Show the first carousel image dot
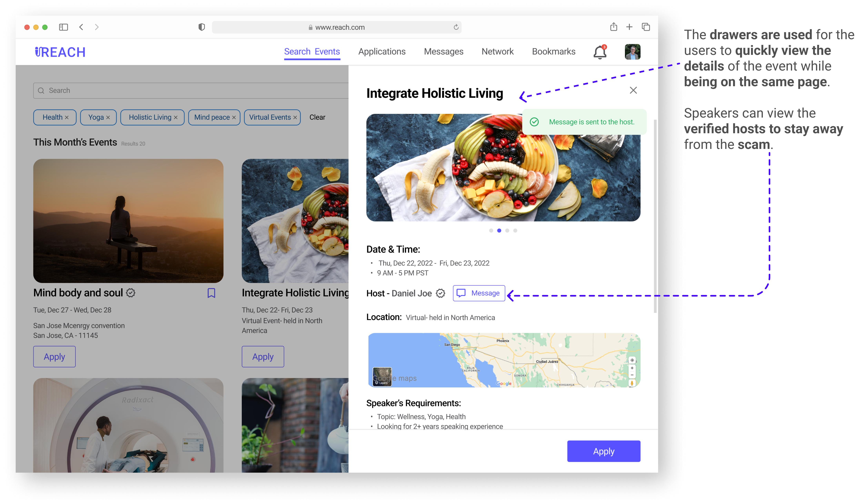 [x=491, y=231]
